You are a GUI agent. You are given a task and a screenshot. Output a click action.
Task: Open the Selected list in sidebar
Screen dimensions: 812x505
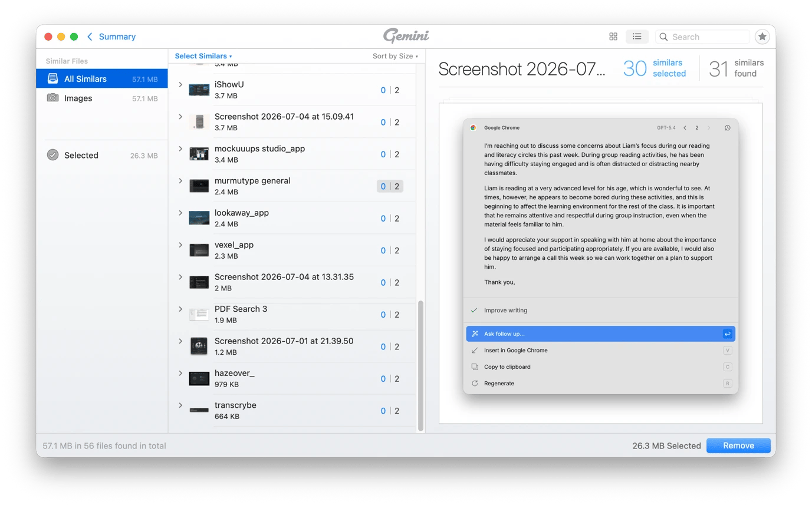click(101, 156)
